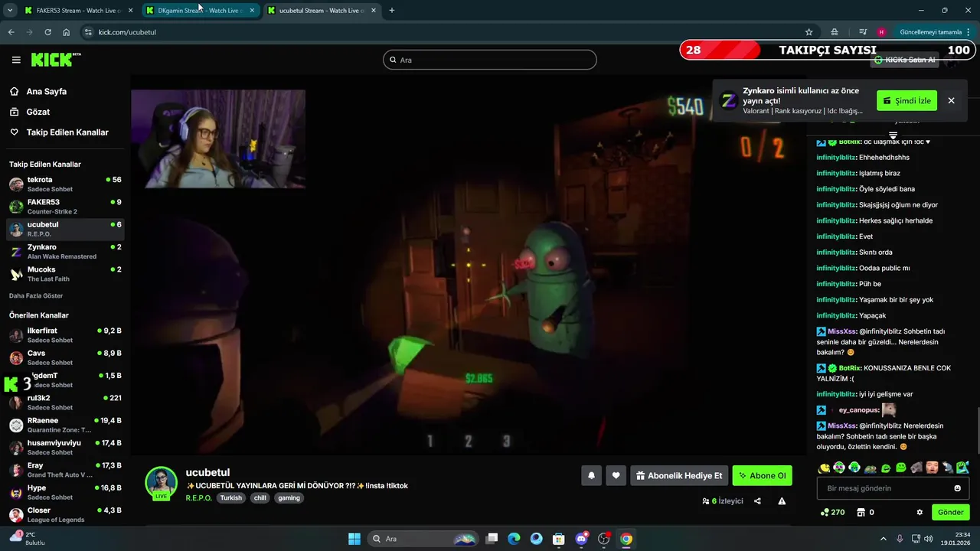The width and height of the screenshot is (980, 551).
Task: Insert the human face emote
Action: click(932, 468)
